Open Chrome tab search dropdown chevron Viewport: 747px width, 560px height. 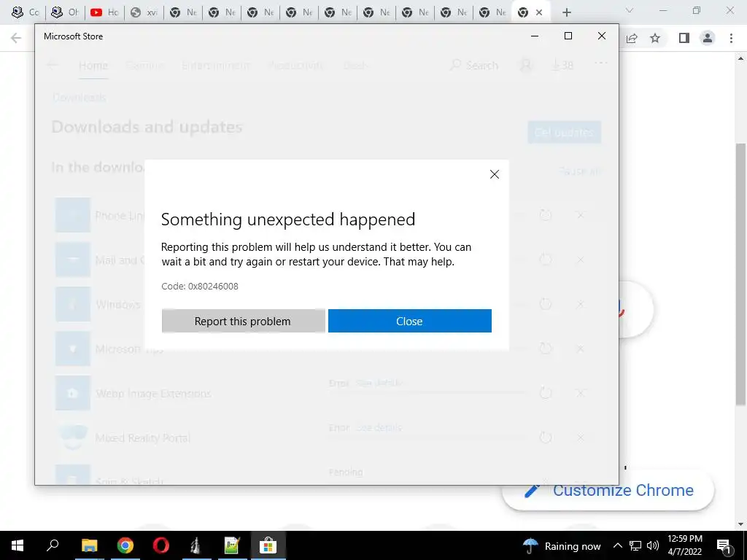(x=630, y=10)
